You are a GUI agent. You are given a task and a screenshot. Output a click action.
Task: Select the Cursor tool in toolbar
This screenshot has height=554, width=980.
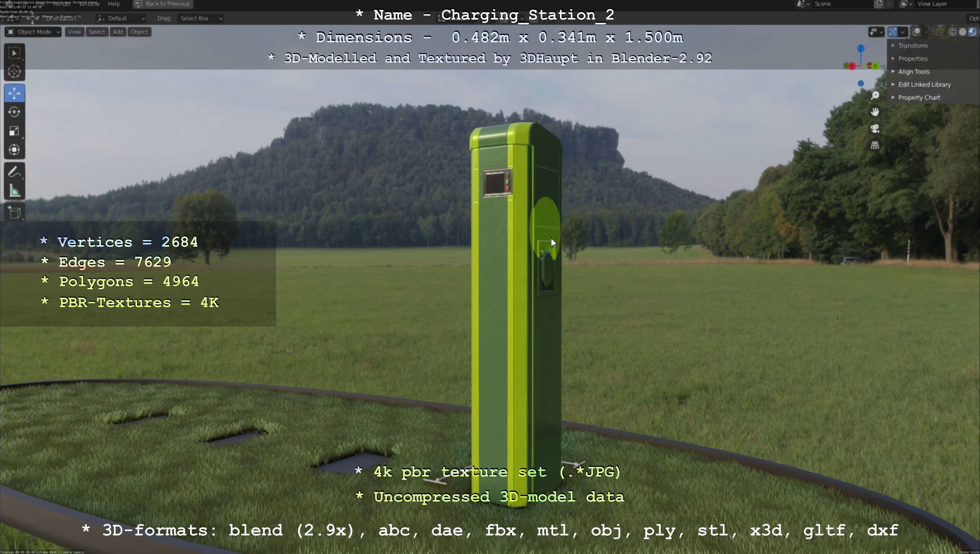coord(14,72)
